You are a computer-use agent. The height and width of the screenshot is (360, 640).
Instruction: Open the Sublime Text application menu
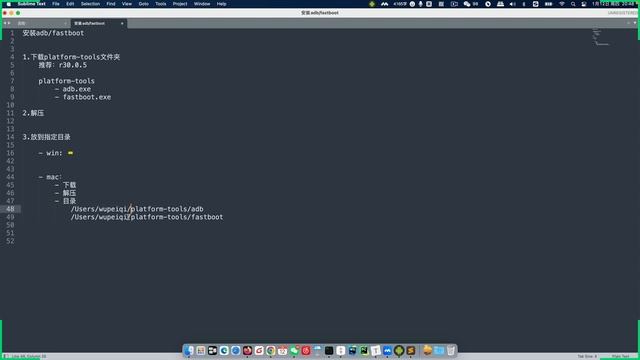pyautogui.click(x=31, y=4)
